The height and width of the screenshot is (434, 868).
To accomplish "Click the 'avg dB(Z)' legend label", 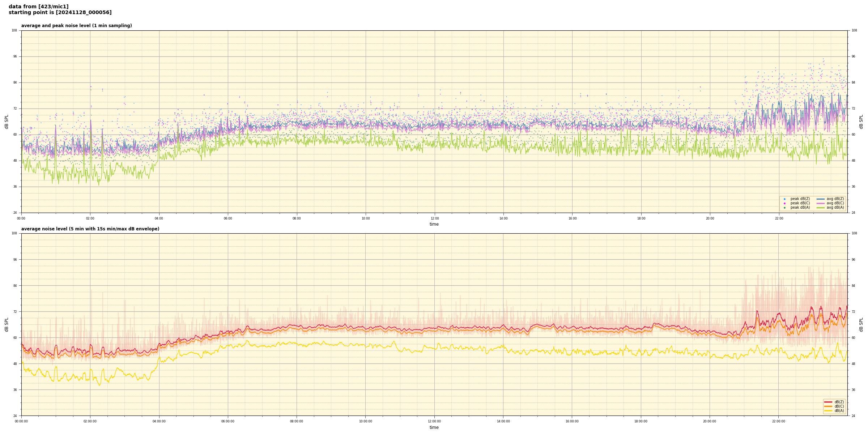I will (x=835, y=199).
